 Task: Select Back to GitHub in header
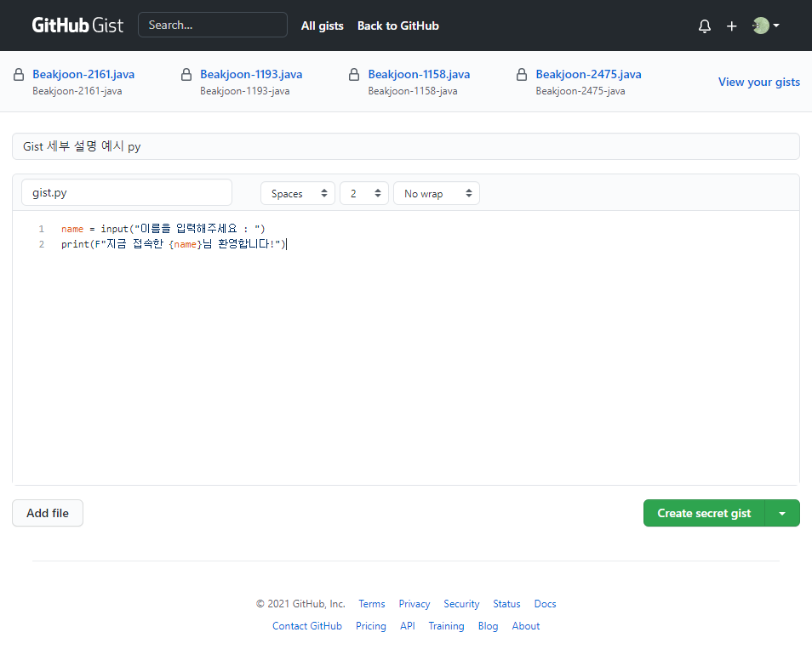[x=397, y=26]
